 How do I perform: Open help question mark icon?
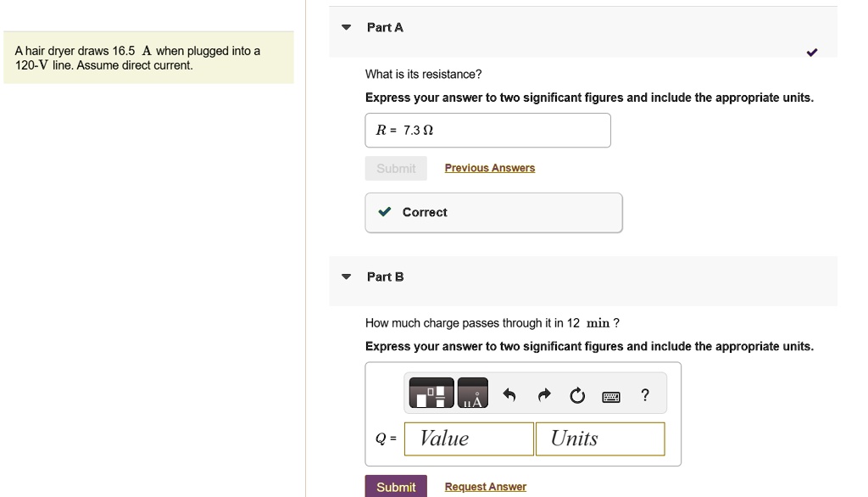pos(645,395)
